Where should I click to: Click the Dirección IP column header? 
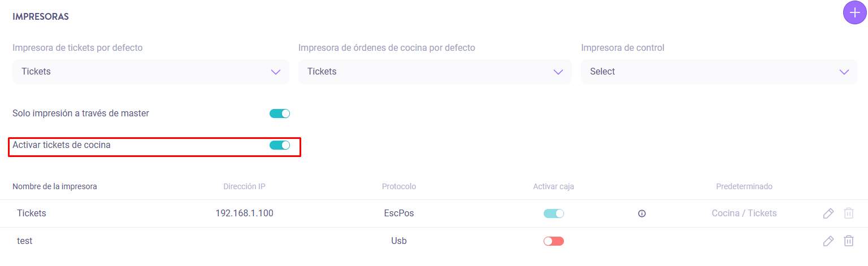pyautogui.click(x=244, y=186)
